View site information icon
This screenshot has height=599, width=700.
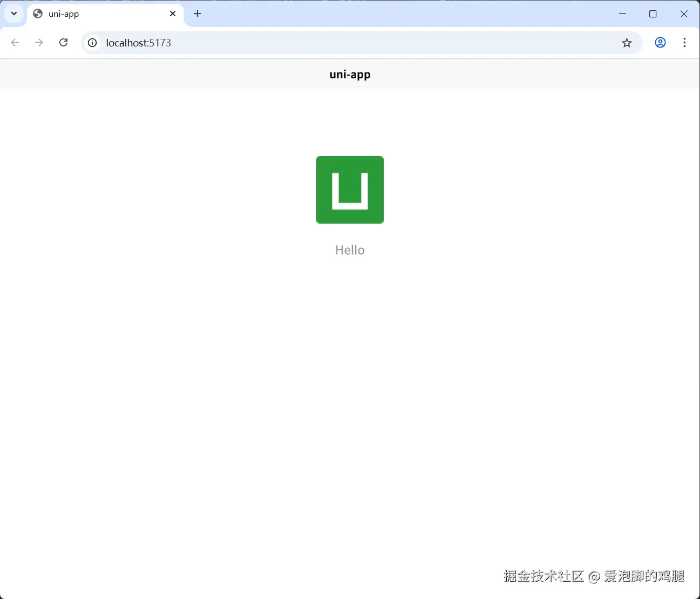tap(93, 43)
